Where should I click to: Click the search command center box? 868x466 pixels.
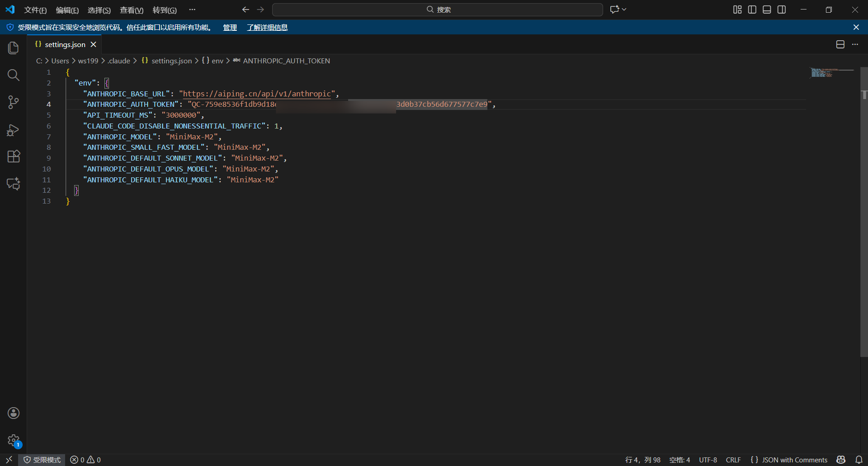(x=438, y=10)
